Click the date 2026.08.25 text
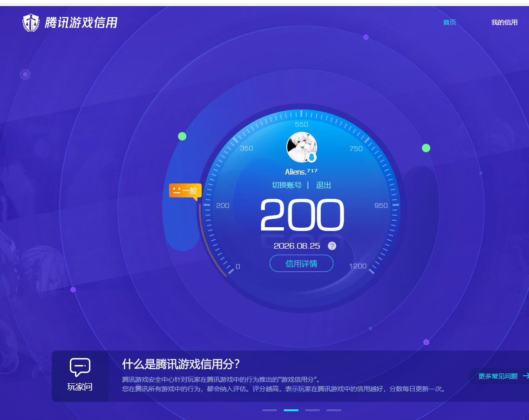The width and height of the screenshot is (529, 420). (x=297, y=246)
